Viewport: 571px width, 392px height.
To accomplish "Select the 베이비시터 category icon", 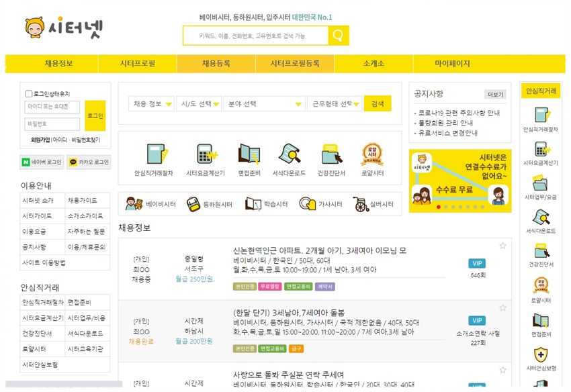I will [x=134, y=204].
